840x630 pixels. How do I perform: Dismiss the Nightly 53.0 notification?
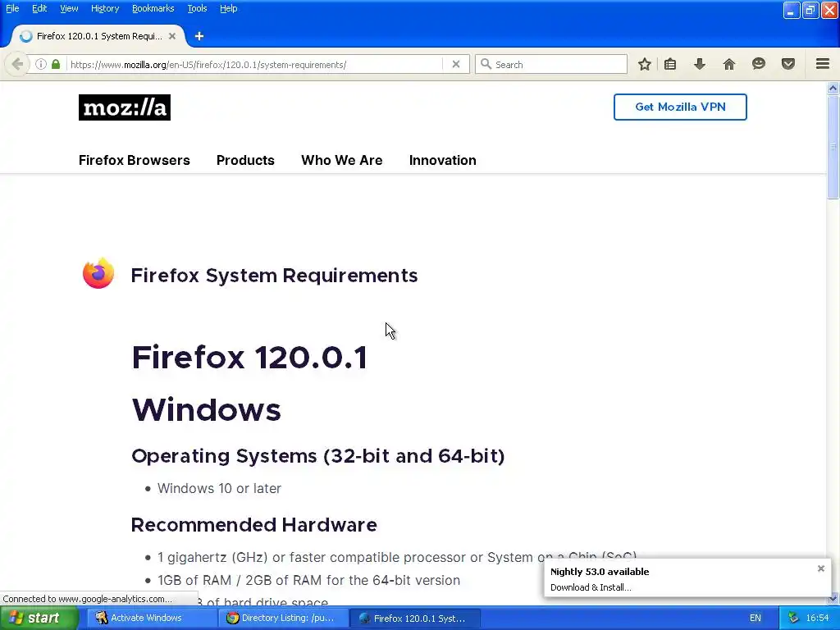pyautogui.click(x=820, y=568)
